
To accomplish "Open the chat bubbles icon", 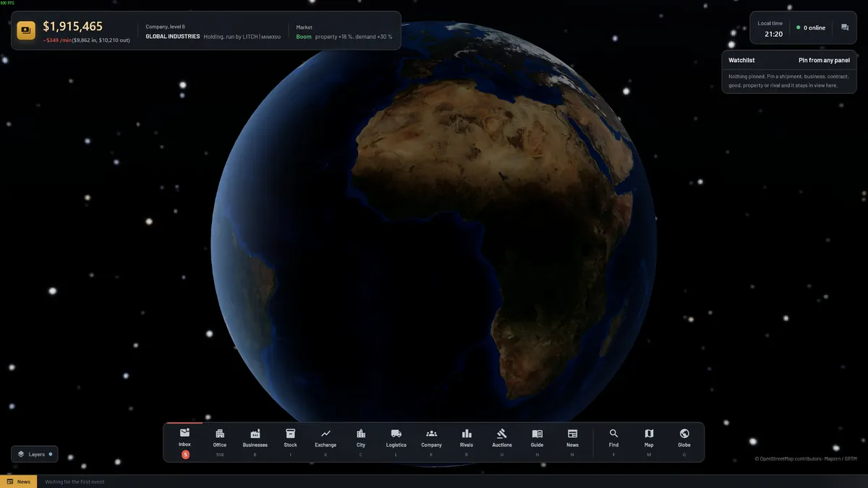I will pyautogui.click(x=845, y=27).
